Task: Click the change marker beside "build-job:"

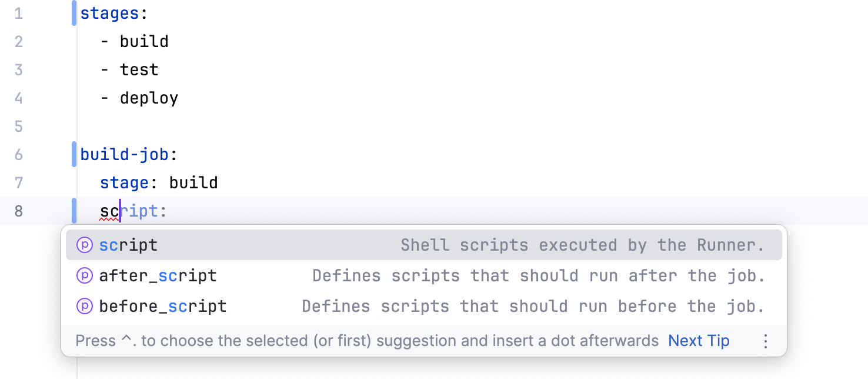Action: tap(72, 154)
